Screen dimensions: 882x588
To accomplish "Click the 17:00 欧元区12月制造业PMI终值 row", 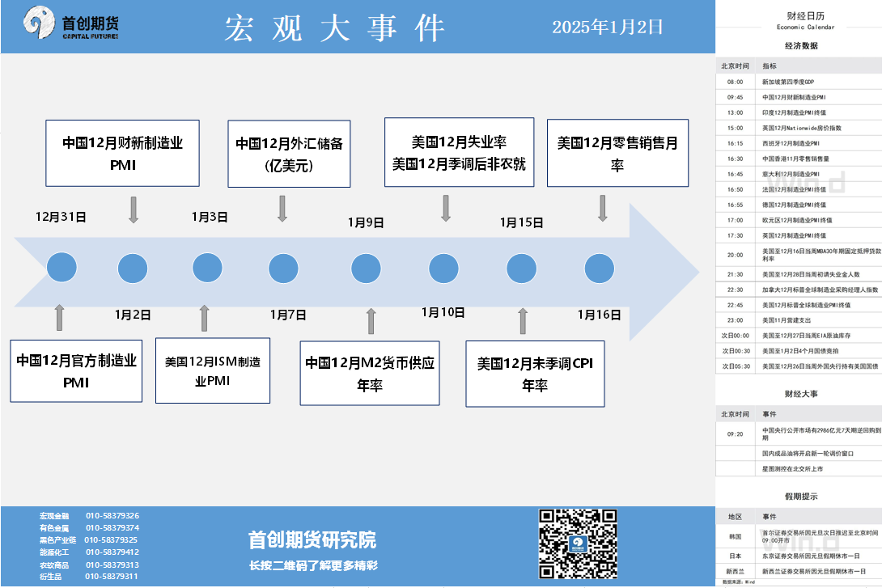I will click(x=799, y=220).
